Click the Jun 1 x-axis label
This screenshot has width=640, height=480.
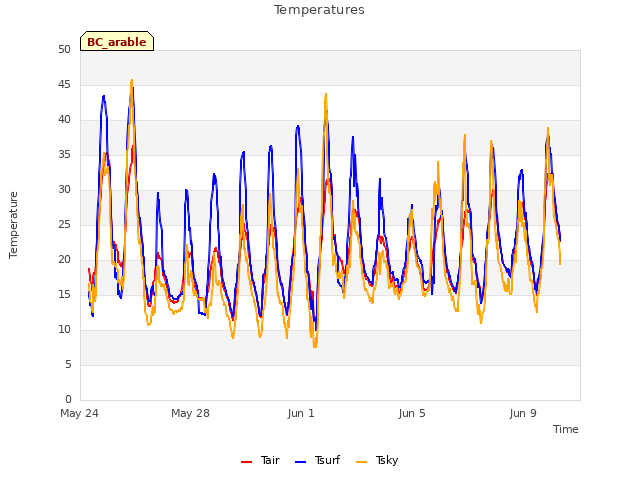pos(301,413)
